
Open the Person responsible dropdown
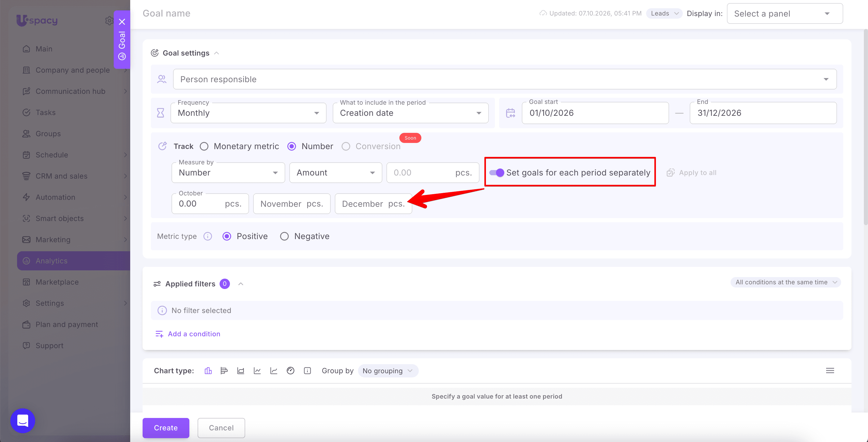pyautogui.click(x=505, y=79)
